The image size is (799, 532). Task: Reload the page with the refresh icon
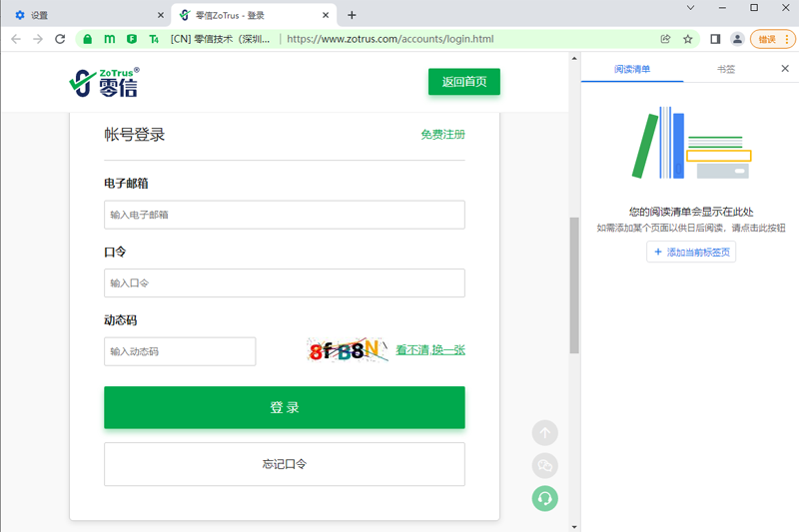pyautogui.click(x=60, y=39)
